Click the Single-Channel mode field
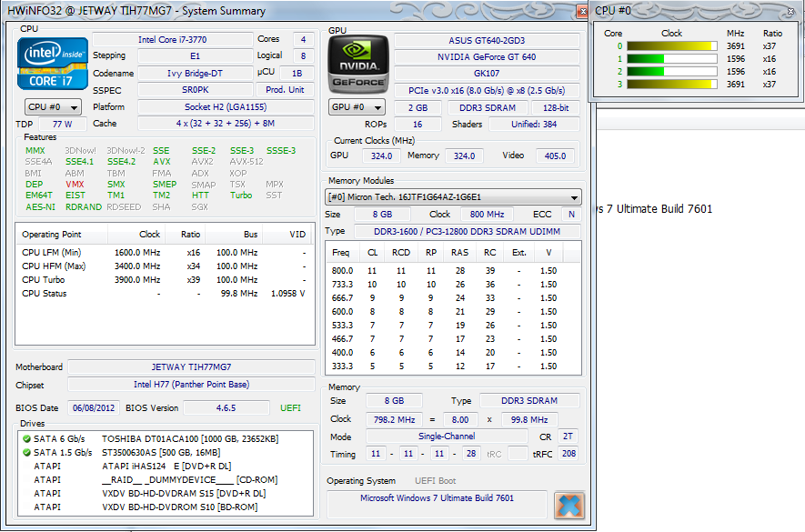The width and height of the screenshot is (805, 532). pos(447,436)
